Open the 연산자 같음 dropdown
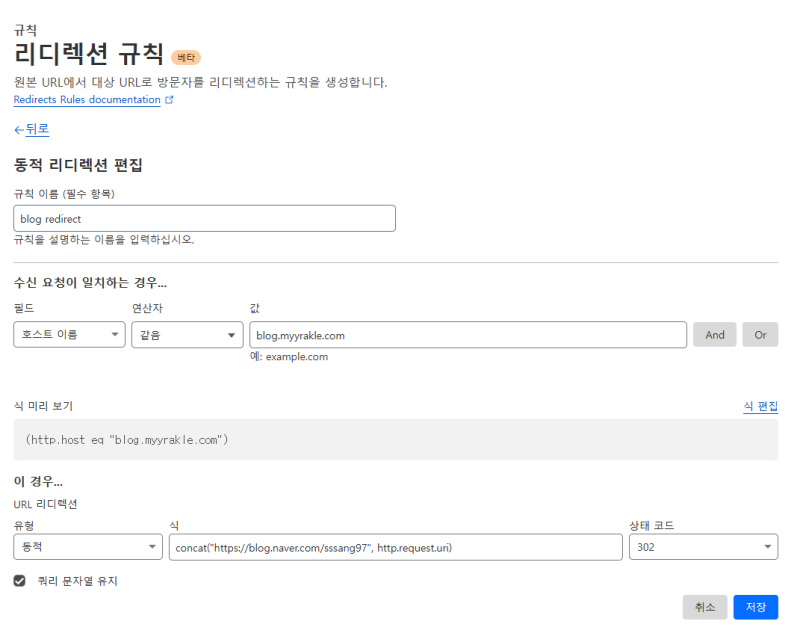The height and width of the screenshot is (636, 800). tap(187, 335)
